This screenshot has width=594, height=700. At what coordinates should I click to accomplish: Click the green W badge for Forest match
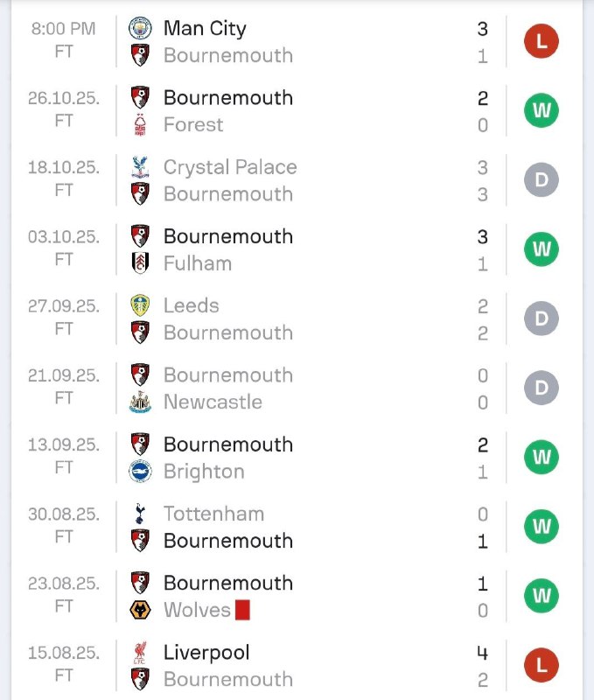point(541,111)
